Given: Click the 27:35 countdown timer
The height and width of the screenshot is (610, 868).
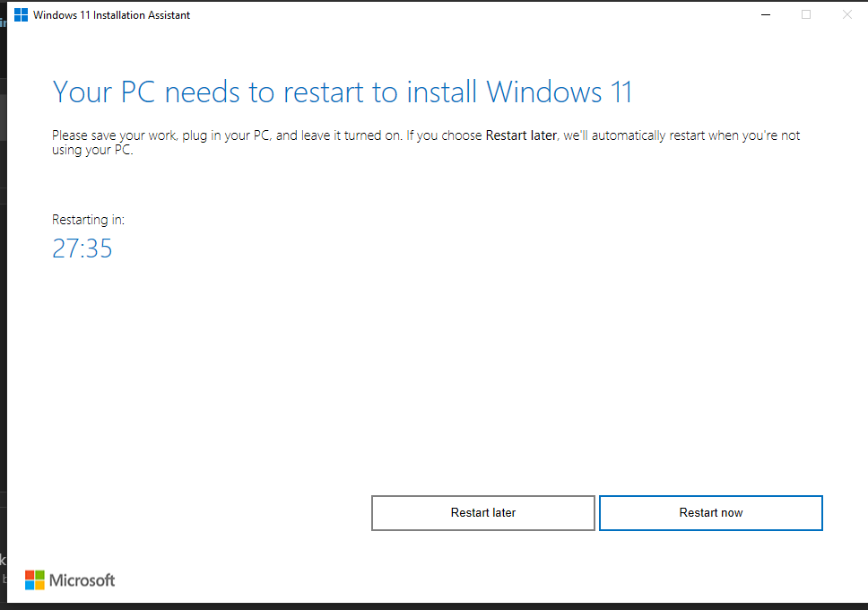Looking at the screenshot, I should coord(82,248).
